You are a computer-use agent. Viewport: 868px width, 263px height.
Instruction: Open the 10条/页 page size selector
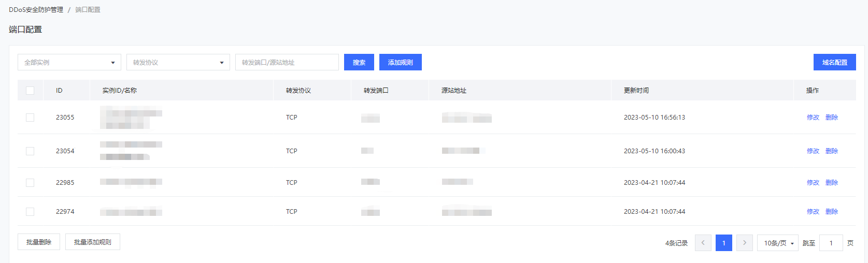pyautogui.click(x=778, y=243)
